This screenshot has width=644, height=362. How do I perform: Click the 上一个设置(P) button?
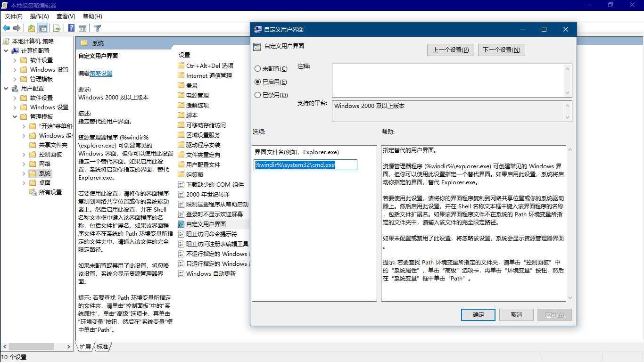coord(451,50)
